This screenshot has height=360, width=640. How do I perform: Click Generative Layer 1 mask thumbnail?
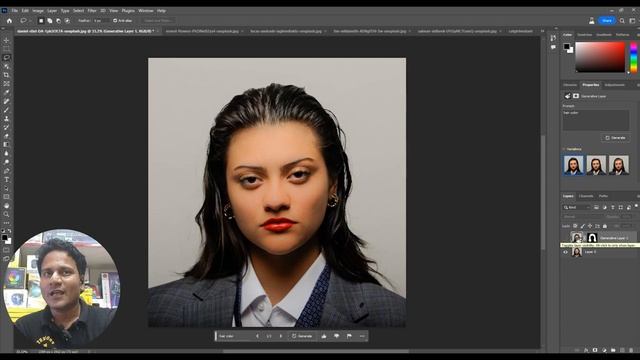click(592, 238)
